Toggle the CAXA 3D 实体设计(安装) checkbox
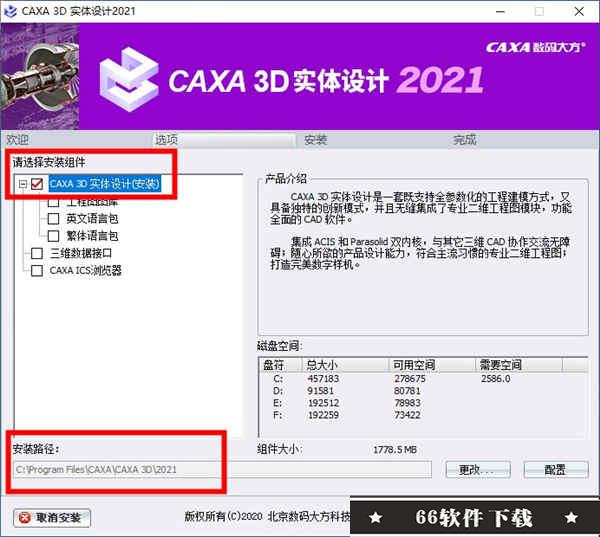The image size is (600, 537). point(37,184)
